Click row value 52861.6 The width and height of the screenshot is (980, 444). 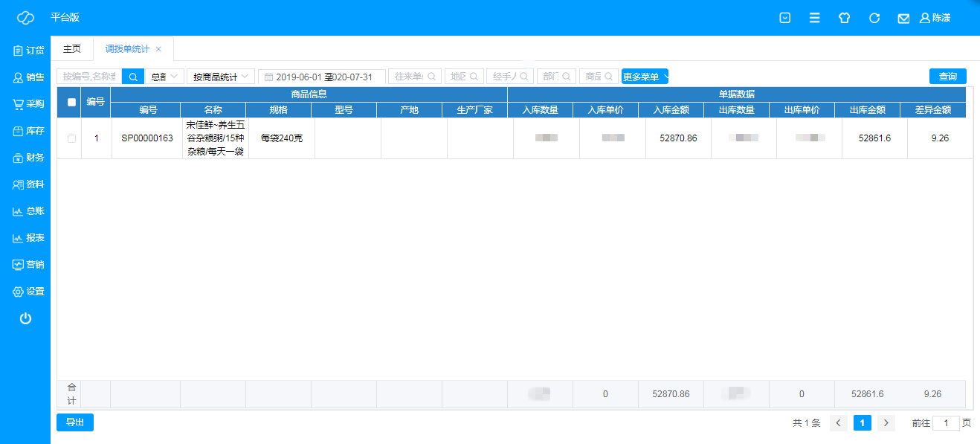point(875,138)
